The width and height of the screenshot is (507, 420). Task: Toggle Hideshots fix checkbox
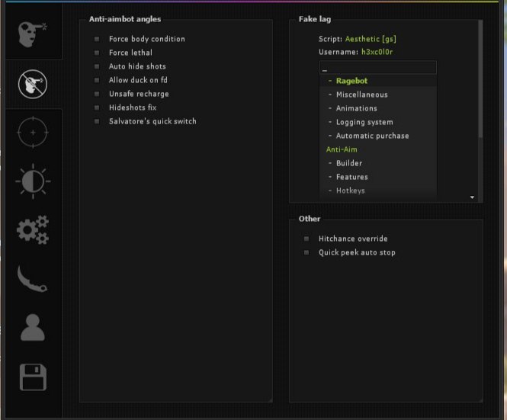pos(97,107)
